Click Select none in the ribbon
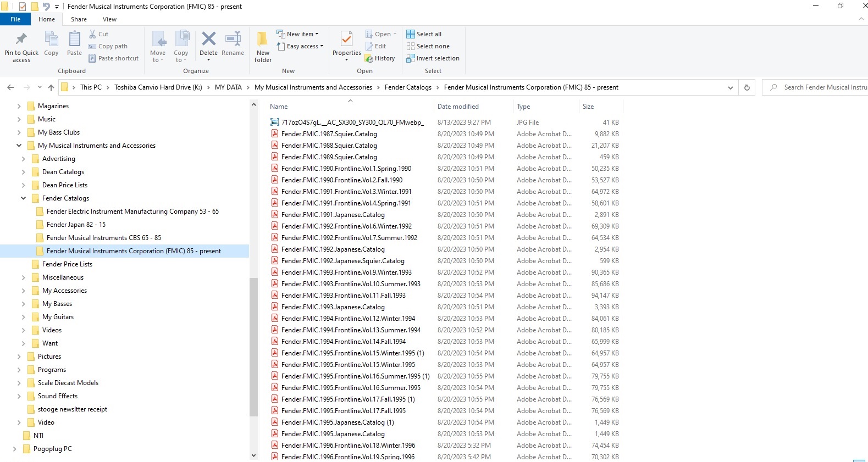The height and width of the screenshot is (462, 868). [428, 46]
